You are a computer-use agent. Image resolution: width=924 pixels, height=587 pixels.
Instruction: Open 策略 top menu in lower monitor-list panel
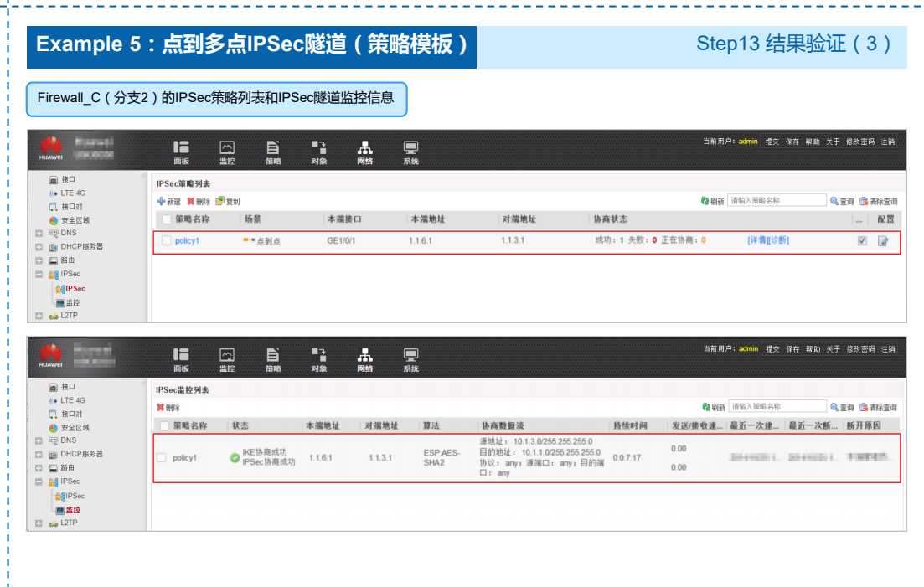[273, 360]
